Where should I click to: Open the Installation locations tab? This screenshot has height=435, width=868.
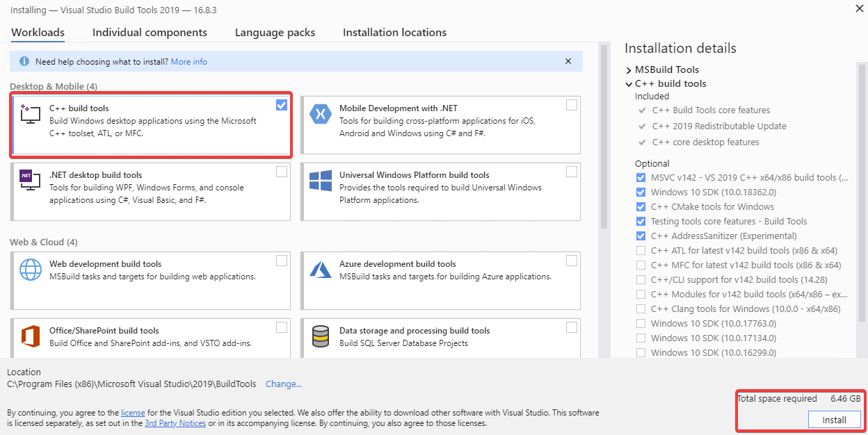(x=394, y=33)
